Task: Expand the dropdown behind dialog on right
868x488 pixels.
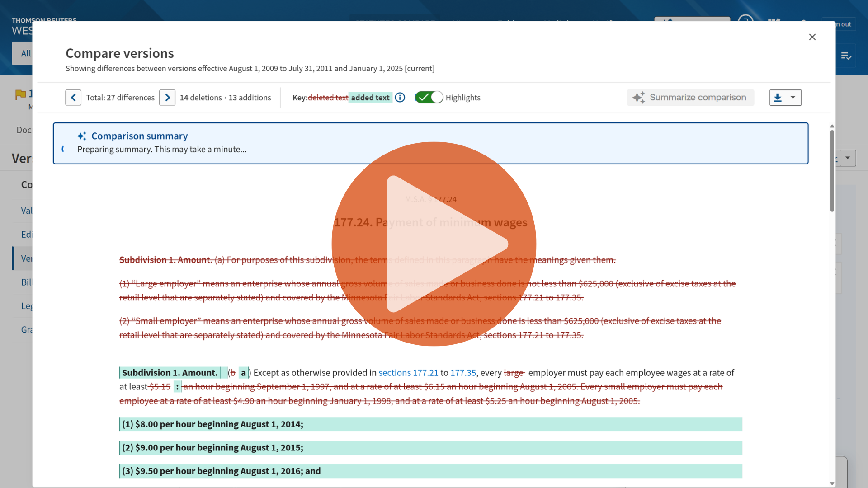Action: tap(848, 158)
